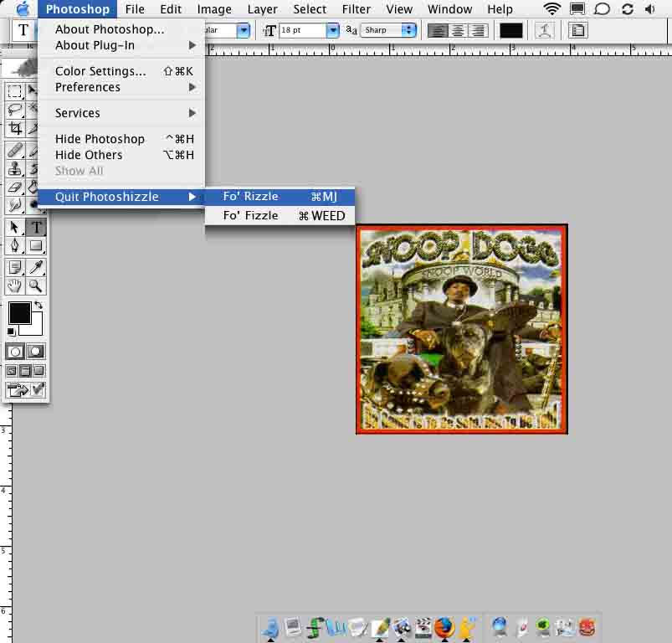Select the Path Selection arrow tool
The image size is (672, 643).
coord(14,227)
